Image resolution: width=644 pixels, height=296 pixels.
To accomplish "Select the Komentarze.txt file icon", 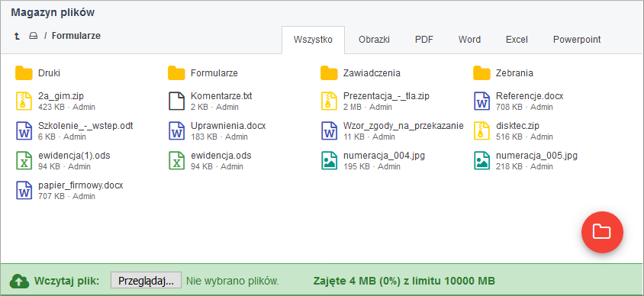I will (176, 101).
